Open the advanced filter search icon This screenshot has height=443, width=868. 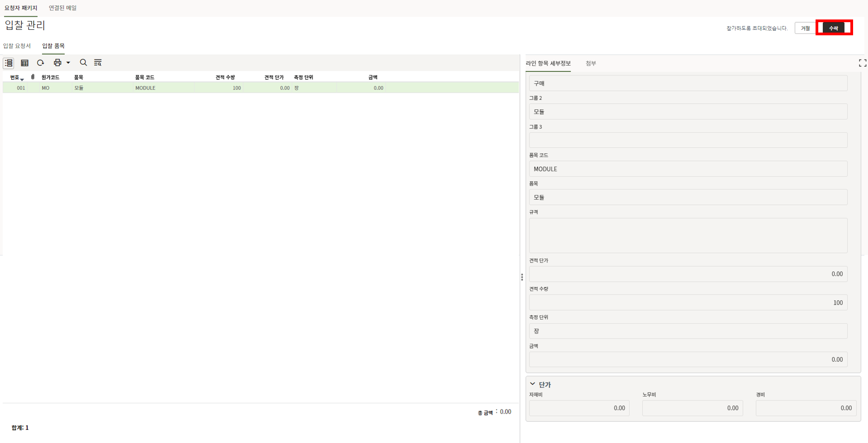pos(98,63)
